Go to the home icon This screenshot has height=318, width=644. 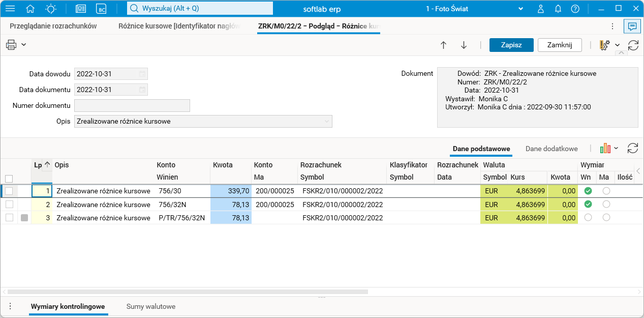coord(30,9)
